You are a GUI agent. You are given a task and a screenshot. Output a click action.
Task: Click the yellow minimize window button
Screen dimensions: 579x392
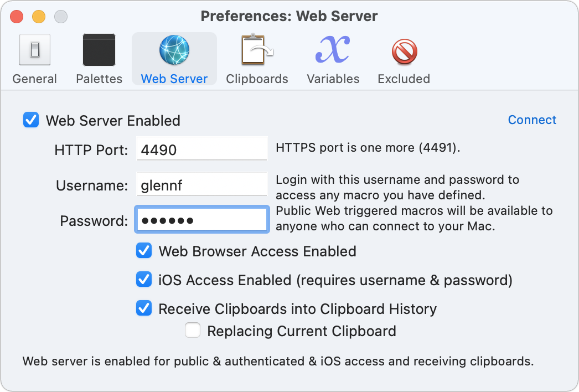[39, 17]
